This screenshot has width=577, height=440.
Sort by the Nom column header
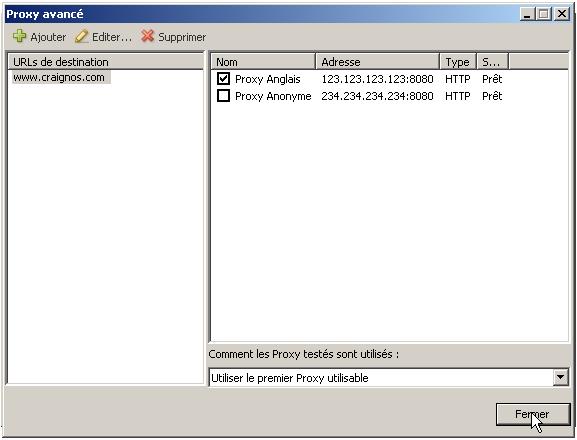263,62
